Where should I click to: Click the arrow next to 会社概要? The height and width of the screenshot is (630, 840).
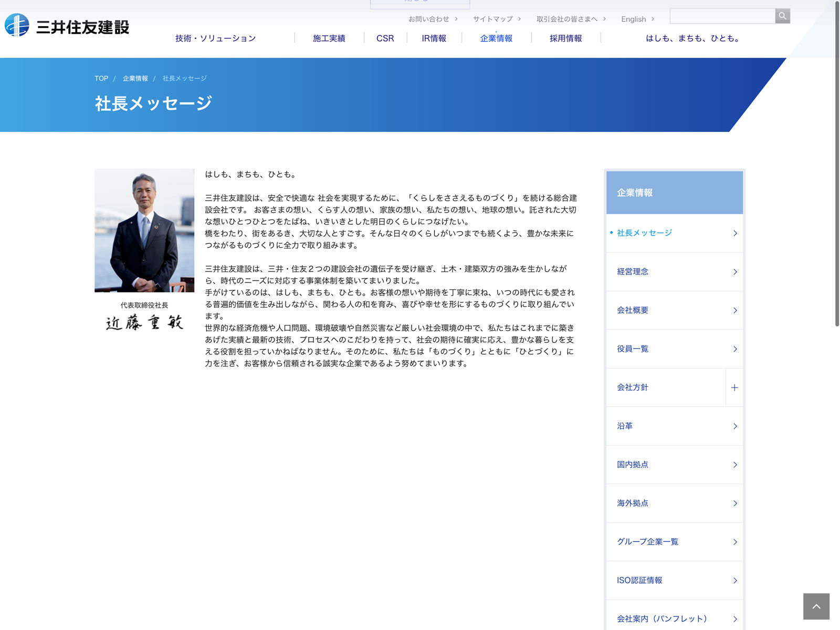[x=735, y=310]
